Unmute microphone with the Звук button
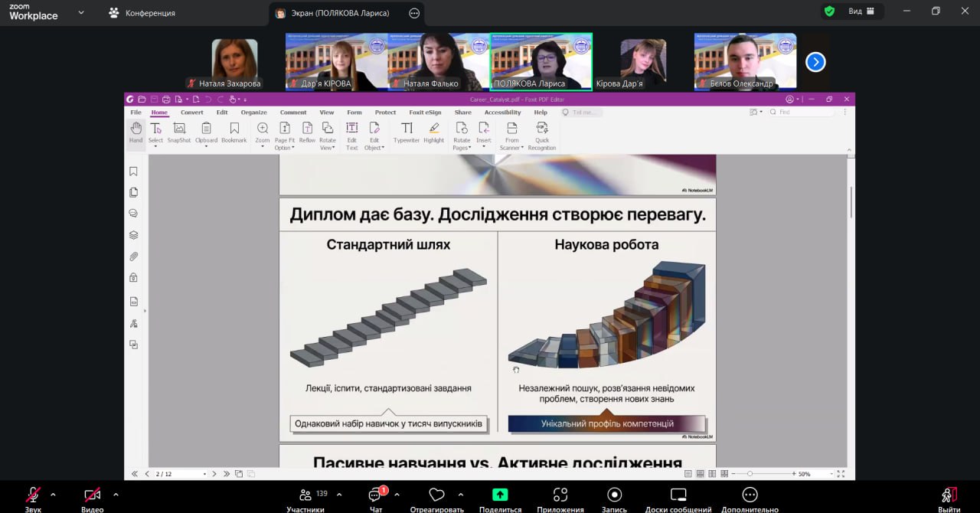The width and height of the screenshot is (980, 513). 33,495
